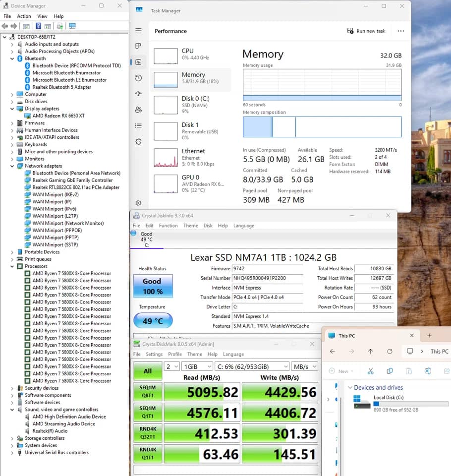
Task: Select Task Manager Performance page icon
Action: [x=138, y=62]
